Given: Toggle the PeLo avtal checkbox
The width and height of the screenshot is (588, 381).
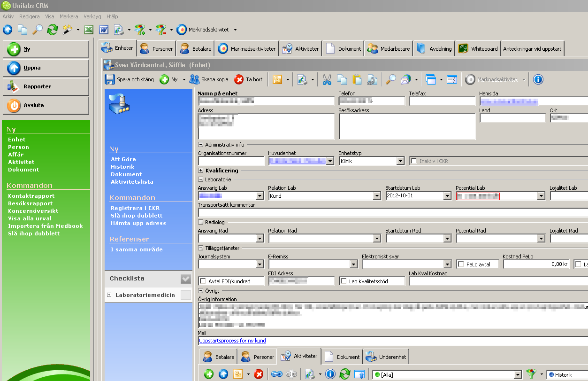Looking at the screenshot, I should pyautogui.click(x=461, y=264).
